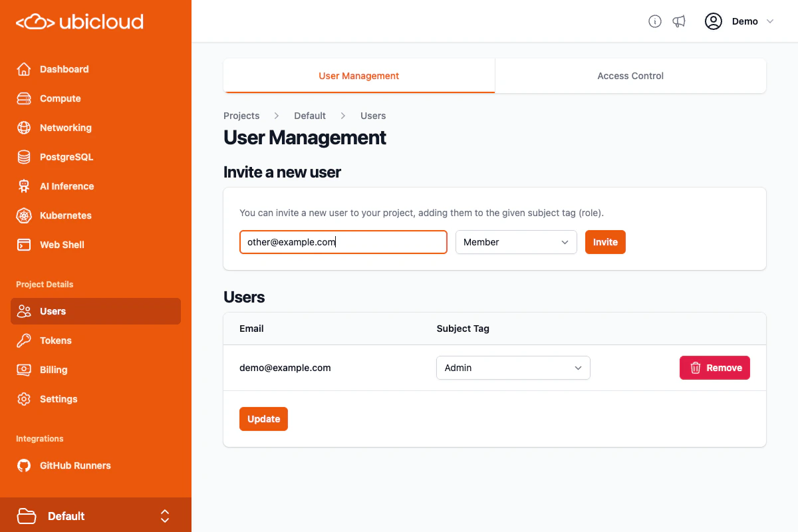Open the Compute section icon

point(23,98)
